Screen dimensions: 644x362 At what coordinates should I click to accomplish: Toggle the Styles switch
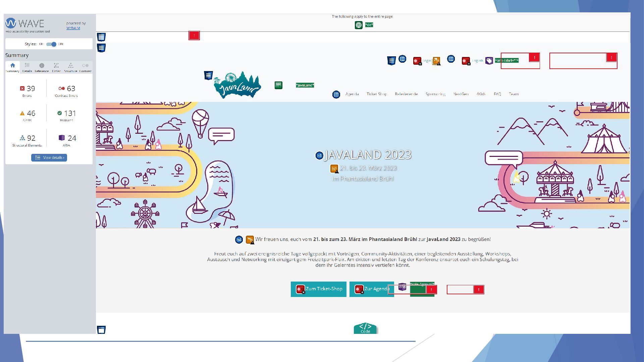(51, 44)
